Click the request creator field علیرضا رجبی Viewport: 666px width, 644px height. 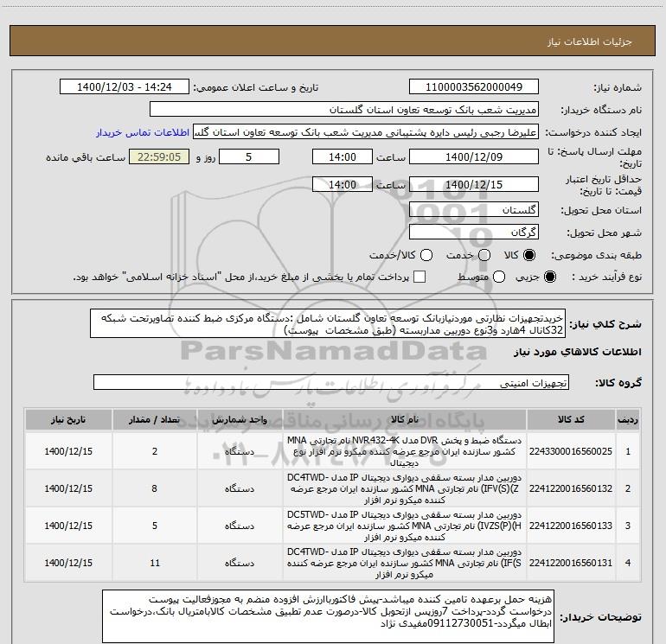pos(366,132)
